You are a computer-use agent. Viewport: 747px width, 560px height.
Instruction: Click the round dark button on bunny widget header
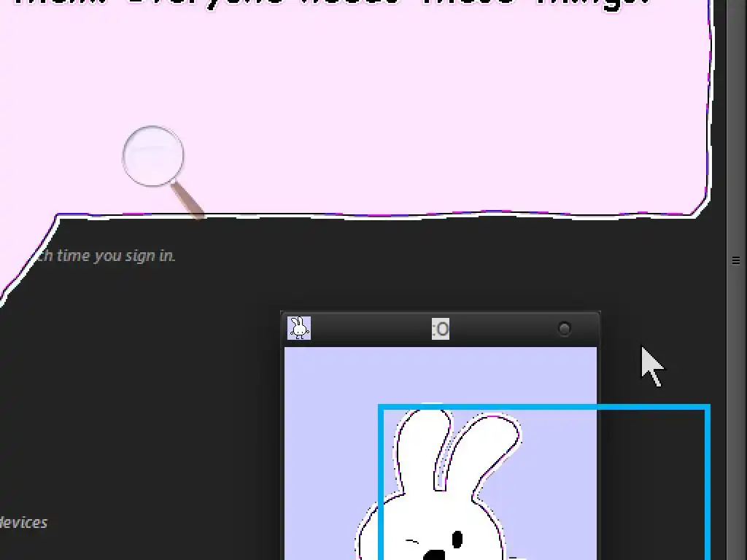point(564,329)
